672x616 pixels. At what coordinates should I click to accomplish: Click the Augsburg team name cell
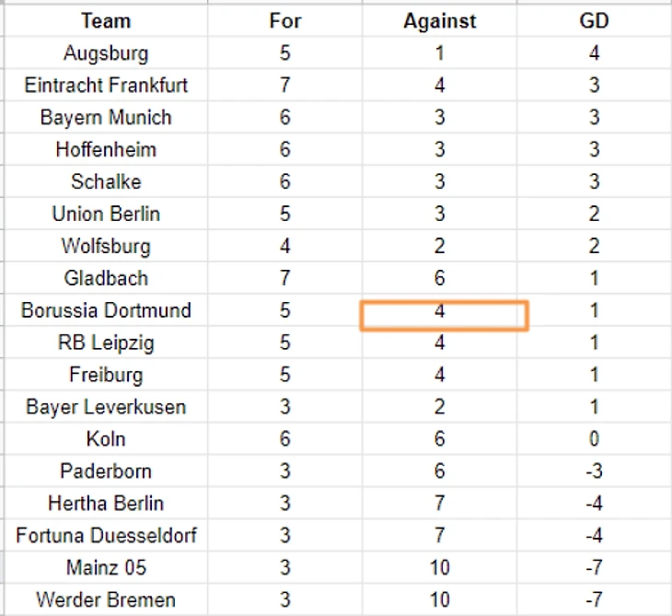[106, 52]
